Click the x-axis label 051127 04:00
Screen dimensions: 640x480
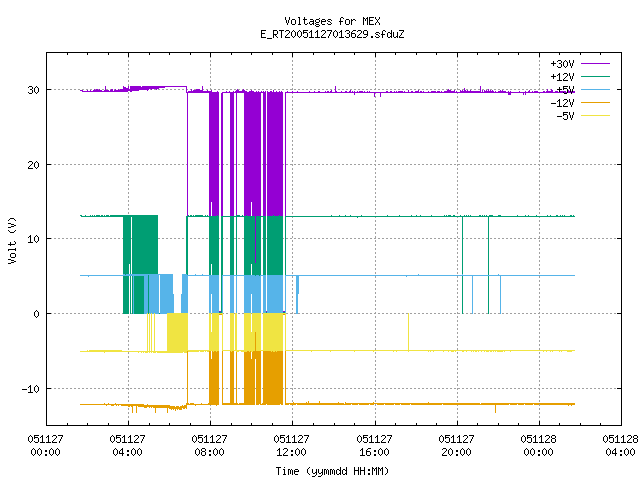127,445
